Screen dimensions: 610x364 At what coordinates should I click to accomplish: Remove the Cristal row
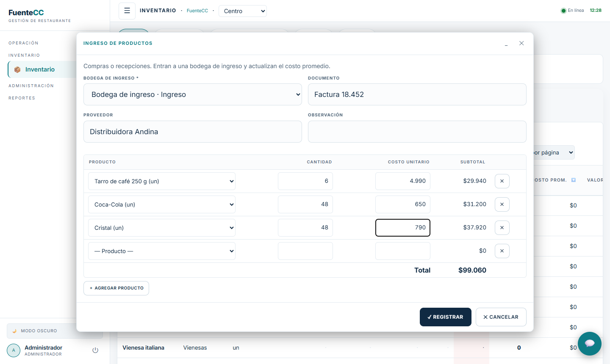point(502,228)
